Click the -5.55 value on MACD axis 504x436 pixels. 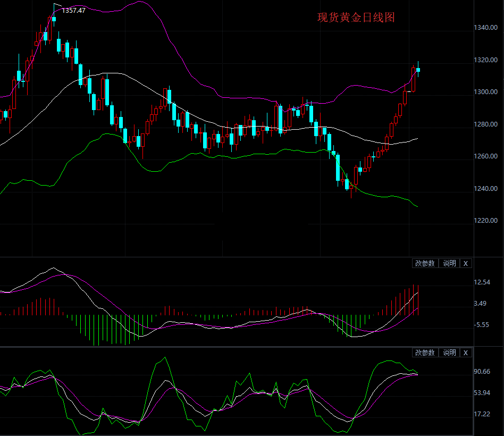482,325
